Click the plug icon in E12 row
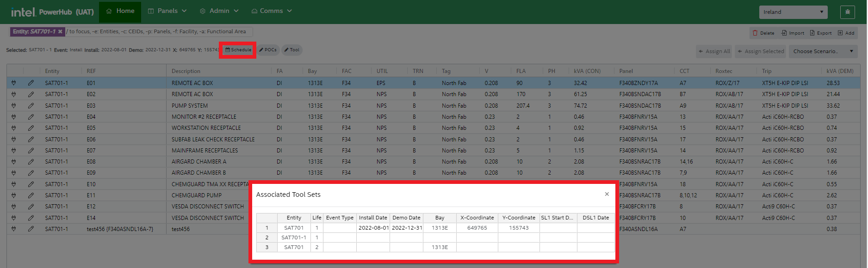Image resolution: width=868 pixels, height=268 pixels. tap(14, 207)
